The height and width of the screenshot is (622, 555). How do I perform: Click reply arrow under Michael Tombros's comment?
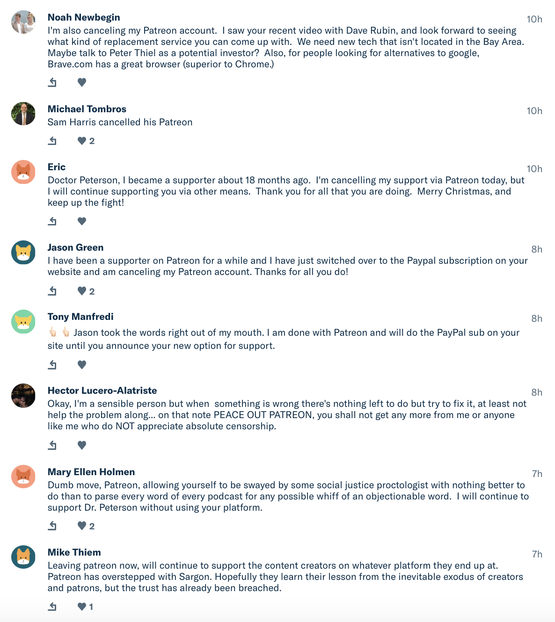(52, 141)
